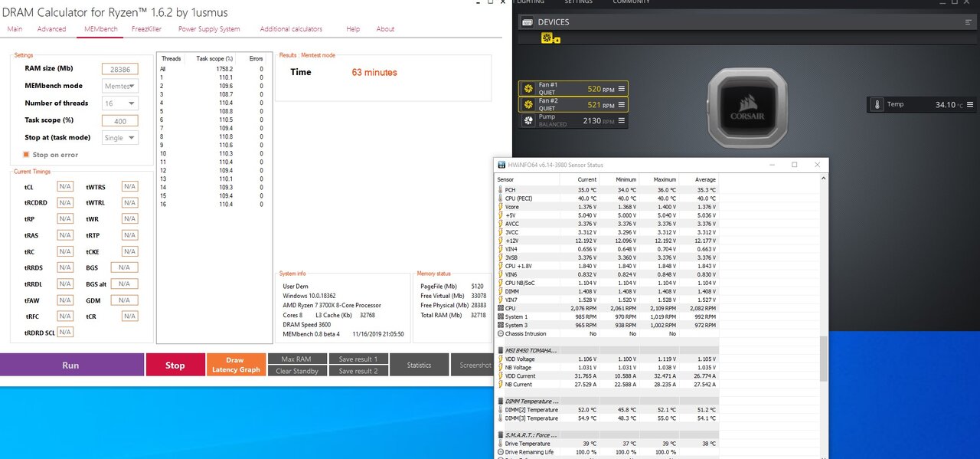The height and width of the screenshot is (459, 980).
Task: Open the Temp sensor options menu icon
Action: (x=970, y=104)
